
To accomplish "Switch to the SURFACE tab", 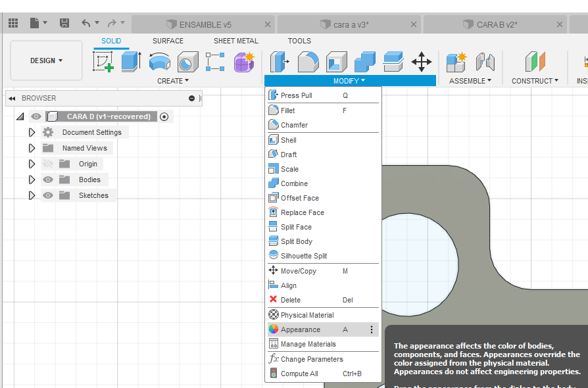I will click(x=168, y=41).
